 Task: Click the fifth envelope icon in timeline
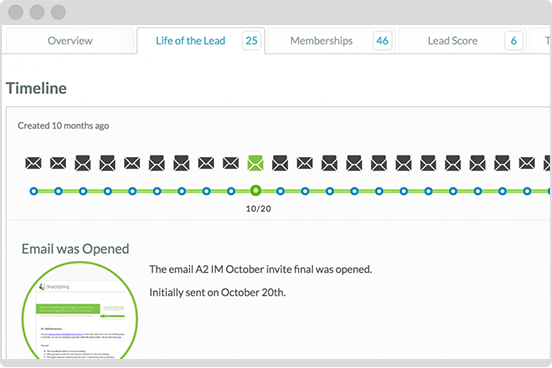click(132, 163)
